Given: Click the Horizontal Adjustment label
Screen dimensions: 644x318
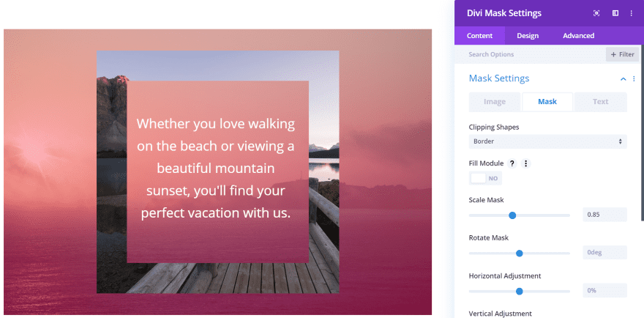Looking at the screenshot, I should pos(505,276).
